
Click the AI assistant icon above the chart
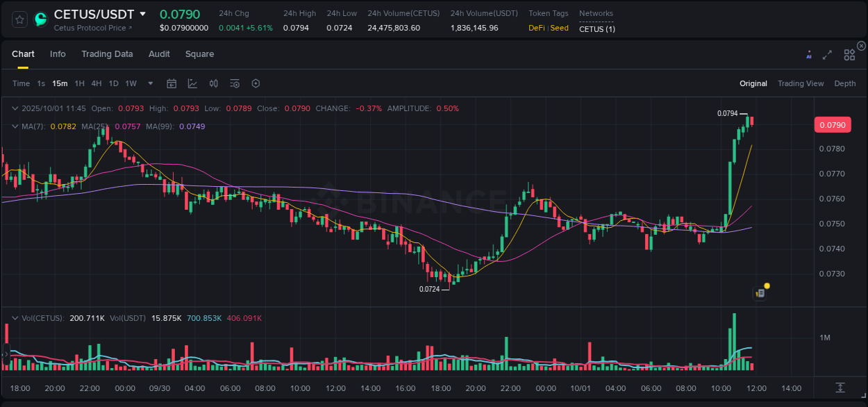tap(809, 54)
